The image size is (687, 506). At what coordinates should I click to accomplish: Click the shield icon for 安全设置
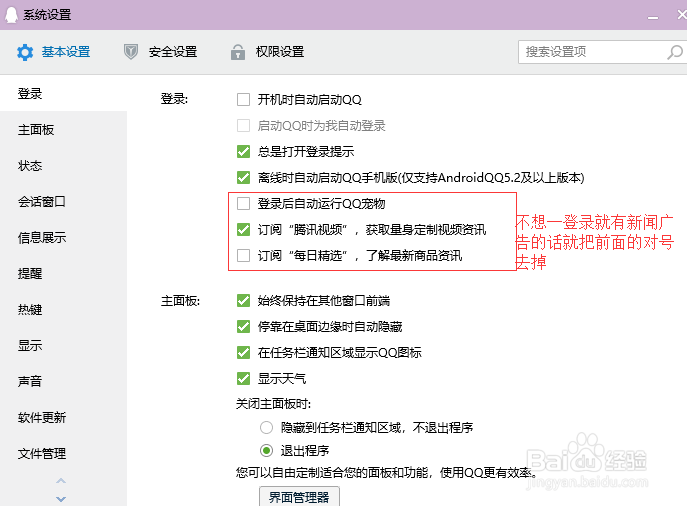point(131,52)
